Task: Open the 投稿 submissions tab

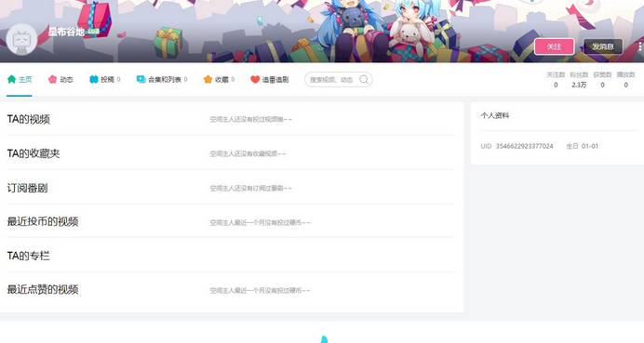Action: pyautogui.click(x=105, y=80)
